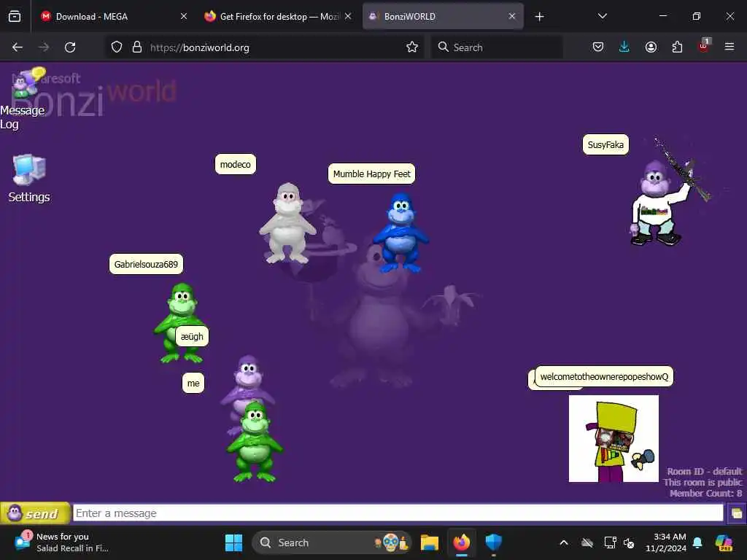Save page to Pocket
747x560 pixels.
(598, 47)
